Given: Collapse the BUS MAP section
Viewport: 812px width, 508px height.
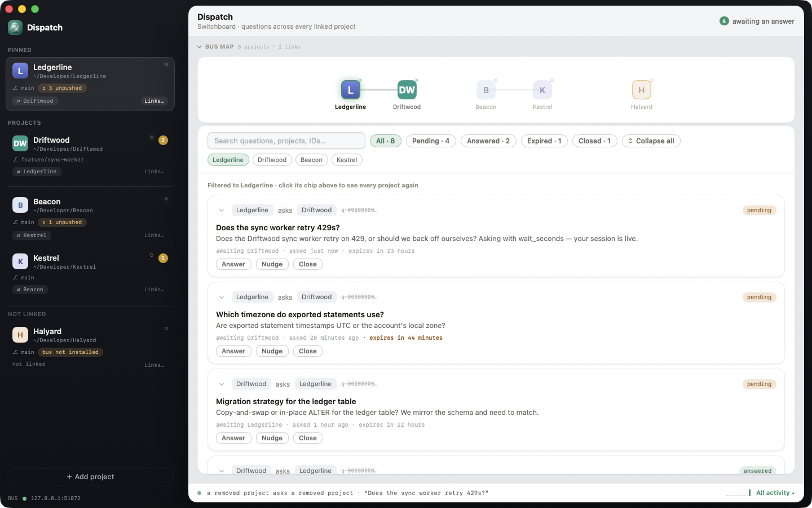Looking at the screenshot, I should (x=200, y=47).
